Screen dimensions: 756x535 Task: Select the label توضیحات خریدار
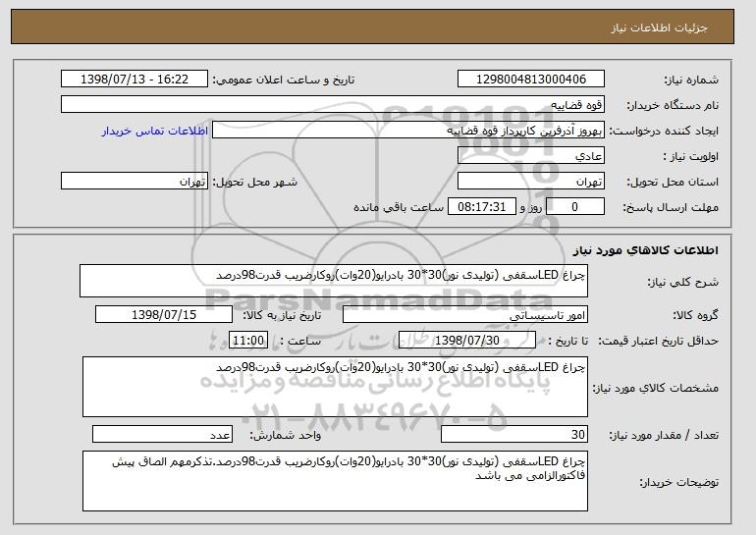(678, 482)
